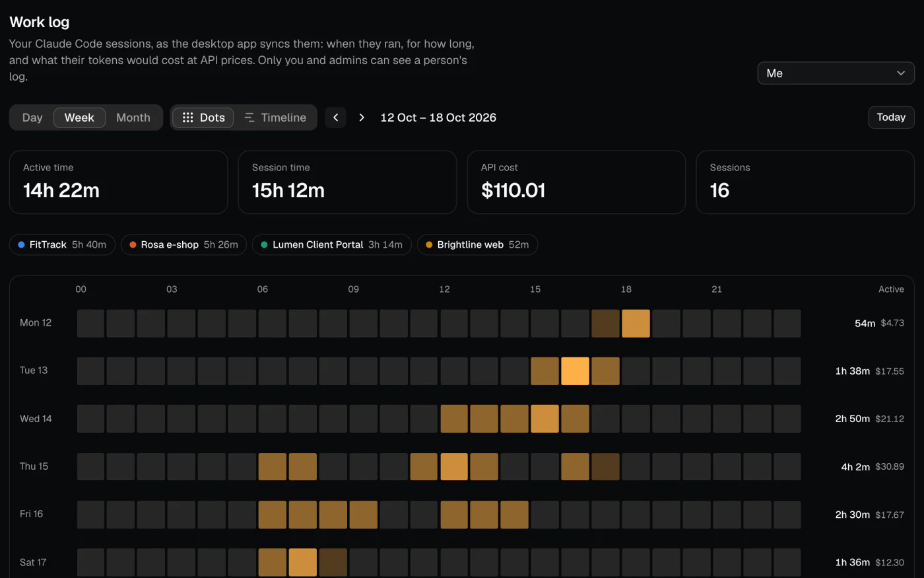Screen dimensions: 924x578
Task: Click the Friday 09:00 activity cell
Action: point(363,515)
